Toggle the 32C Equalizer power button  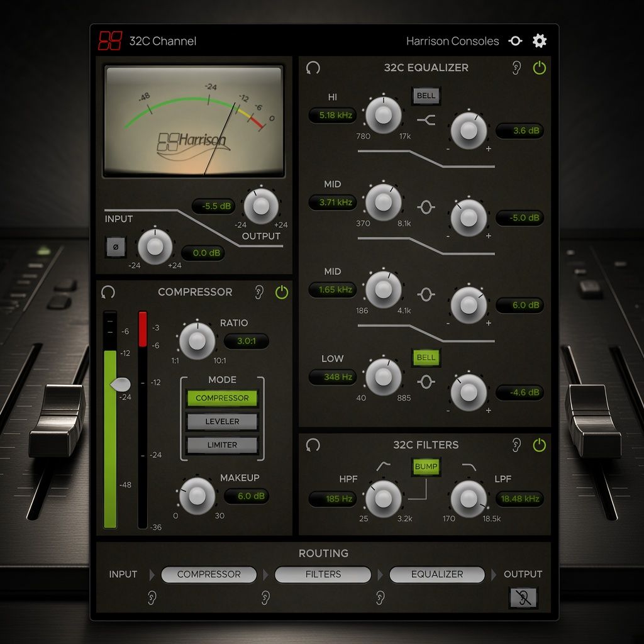(539, 68)
